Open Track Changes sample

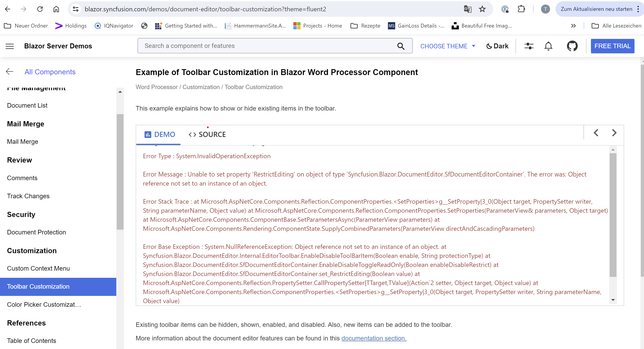coord(28,196)
